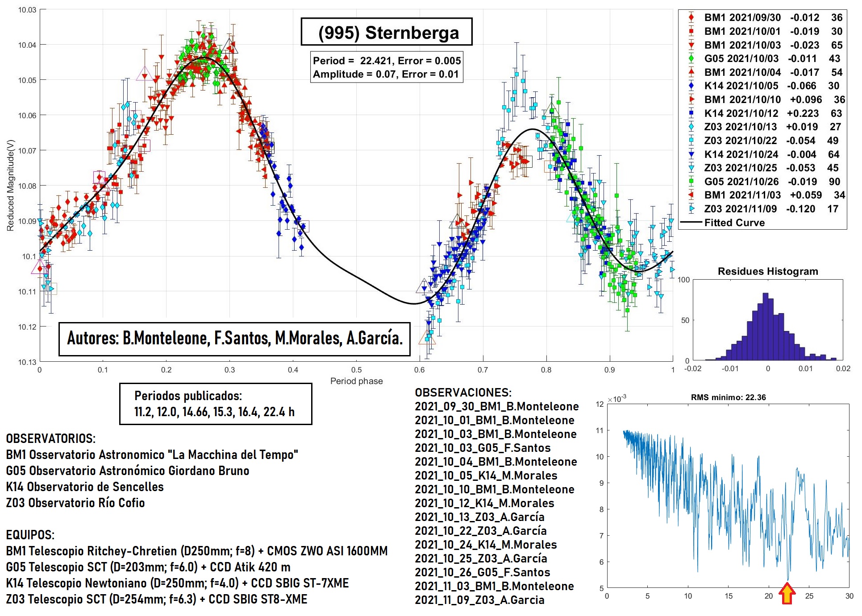The width and height of the screenshot is (862, 616).
Task: Click the green diamond marker of G05 2021/10/03
Action: (691, 58)
